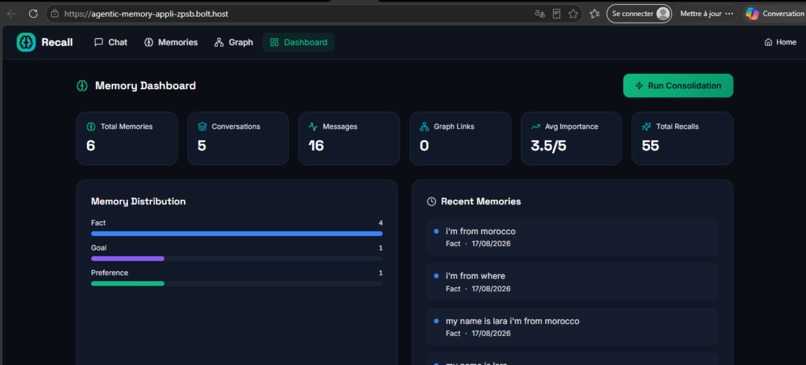Open the "i'm from where" memory
The width and height of the screenshot is (806, 365).
(x=572, y=282)
